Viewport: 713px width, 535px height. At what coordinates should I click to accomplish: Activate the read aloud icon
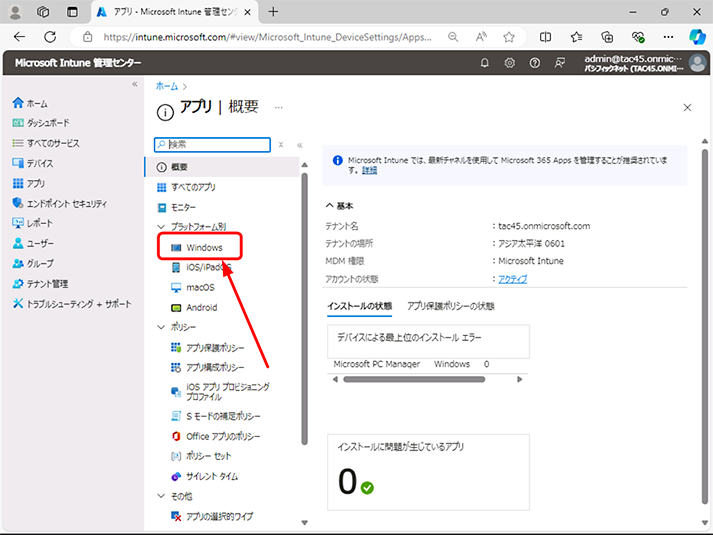[481, 37]
